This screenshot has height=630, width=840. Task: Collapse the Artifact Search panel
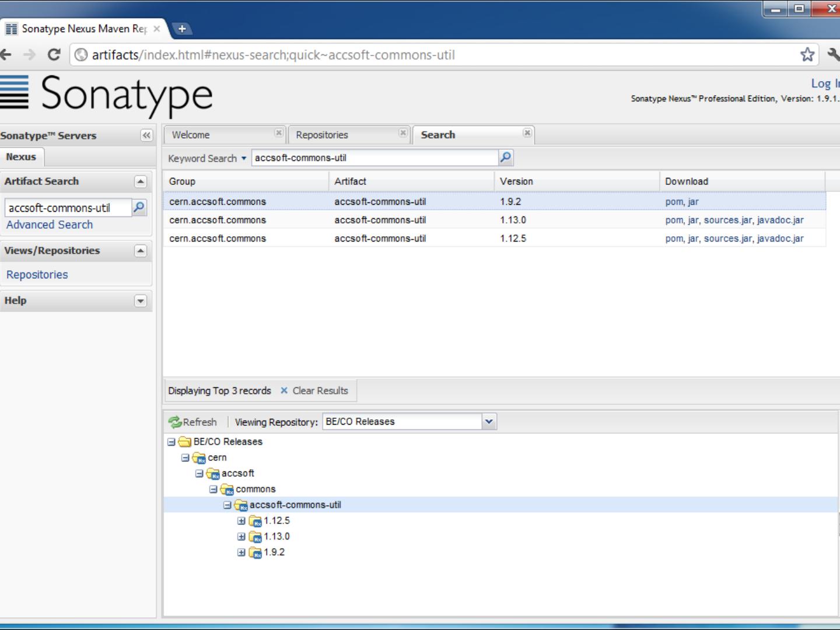(x=140, y=181)
